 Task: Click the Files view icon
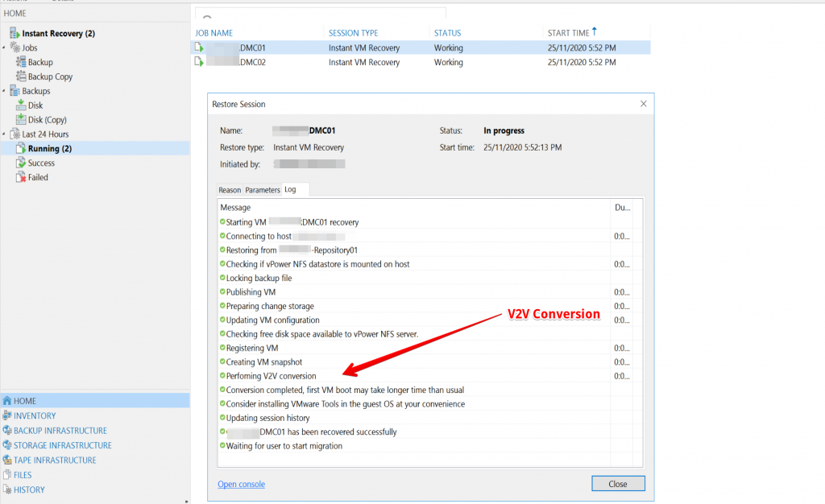[6, 474]
